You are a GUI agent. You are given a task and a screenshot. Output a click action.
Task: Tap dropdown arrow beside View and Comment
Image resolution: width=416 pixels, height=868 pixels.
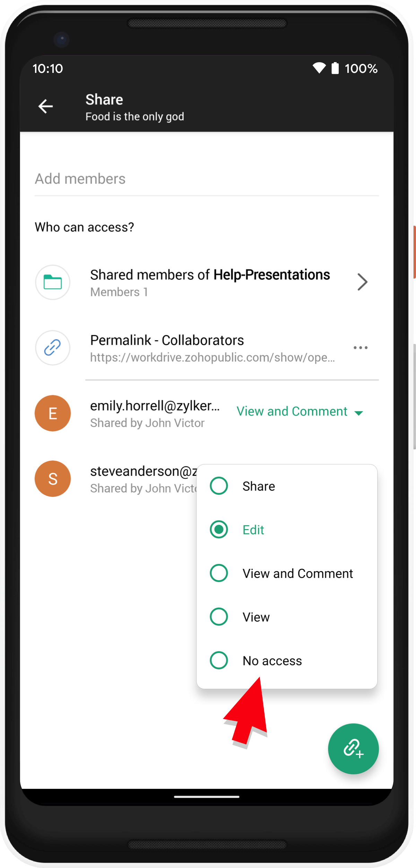[359, 413]
